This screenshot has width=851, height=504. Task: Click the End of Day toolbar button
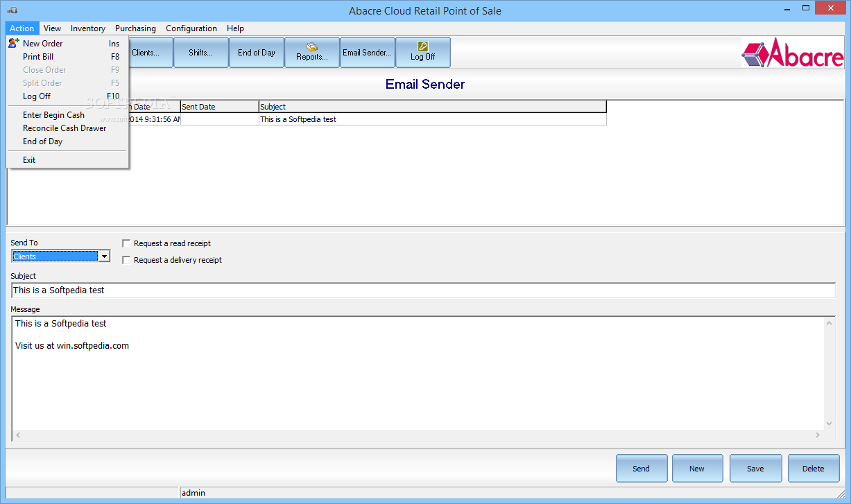coord(257,52)
